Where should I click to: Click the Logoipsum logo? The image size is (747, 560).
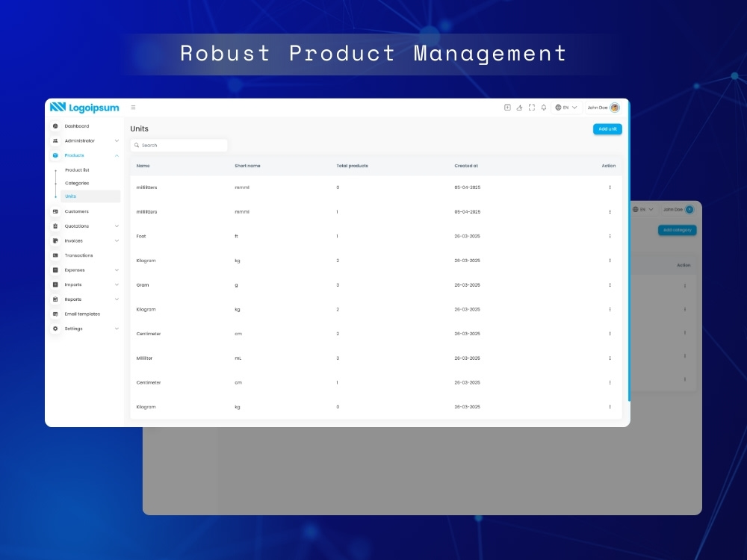coord(84,108)
